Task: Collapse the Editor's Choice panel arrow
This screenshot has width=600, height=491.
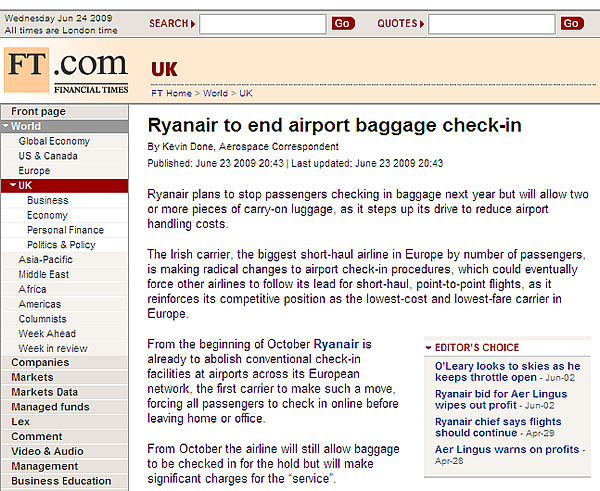Action: [x=429, y=348]
